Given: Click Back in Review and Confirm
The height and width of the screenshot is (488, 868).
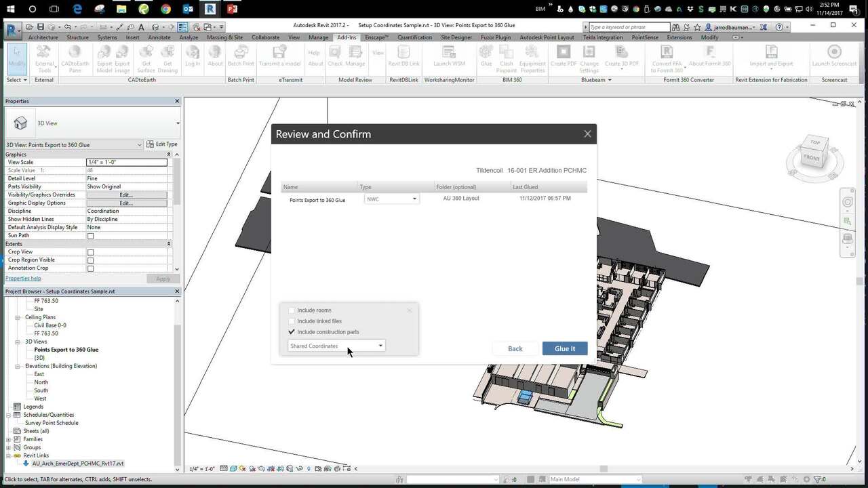Looking at the screenshot, I should (515, 348).
